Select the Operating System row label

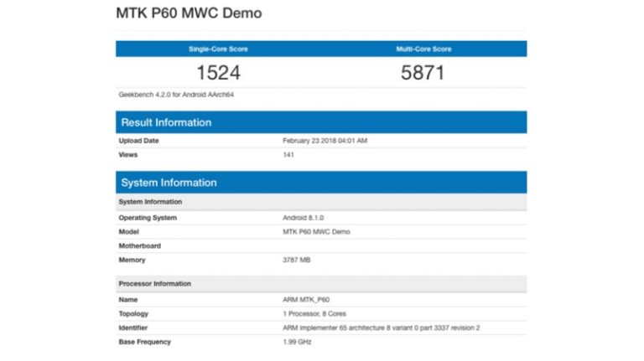tap(148, 218)
